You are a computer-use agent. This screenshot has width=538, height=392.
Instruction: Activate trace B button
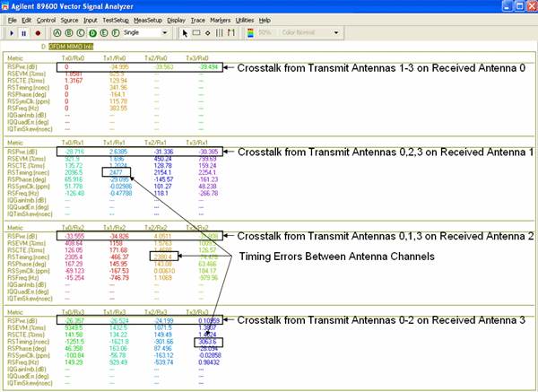(67, 32)
